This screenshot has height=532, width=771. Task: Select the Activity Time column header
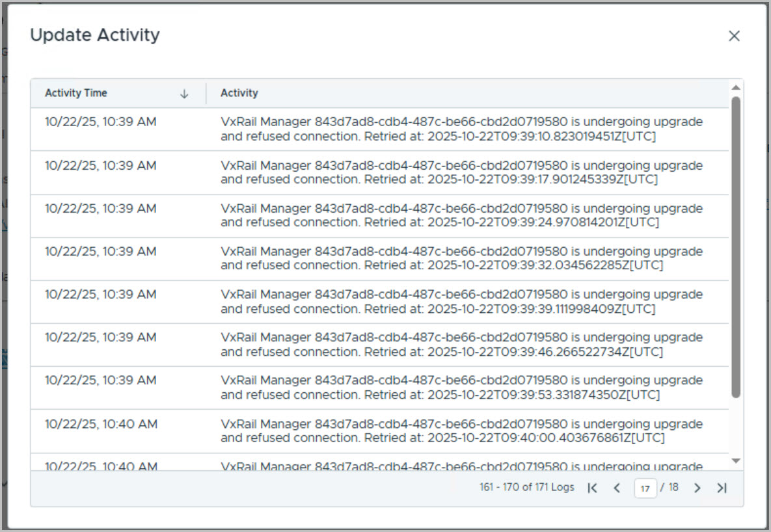[76, 93]
